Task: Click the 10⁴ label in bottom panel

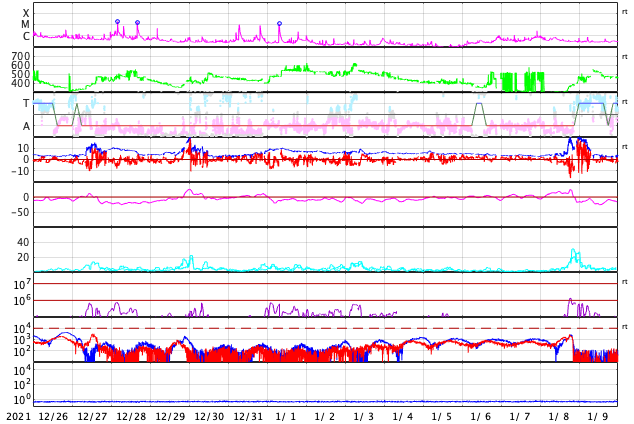Action: [x=22, y=370]
